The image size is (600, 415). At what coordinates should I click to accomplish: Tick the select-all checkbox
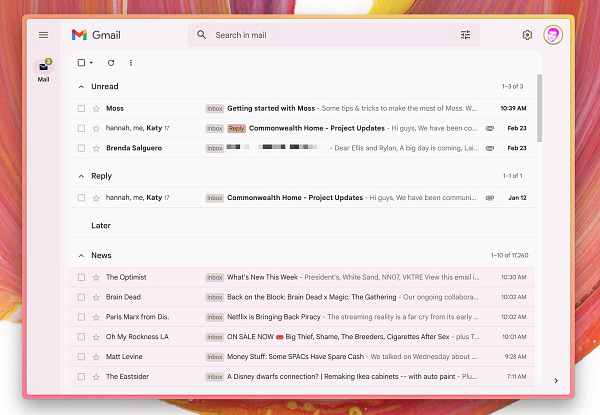pyautogui.click(x=81, y=62)
